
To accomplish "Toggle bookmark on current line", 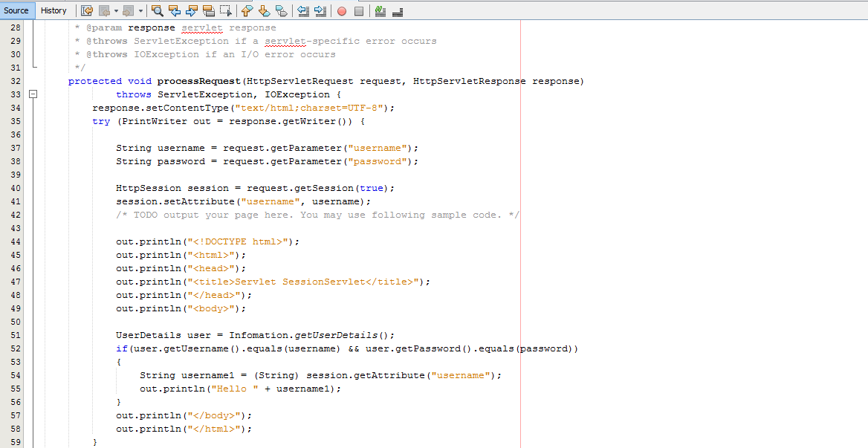I will click(x=281, y=10).
